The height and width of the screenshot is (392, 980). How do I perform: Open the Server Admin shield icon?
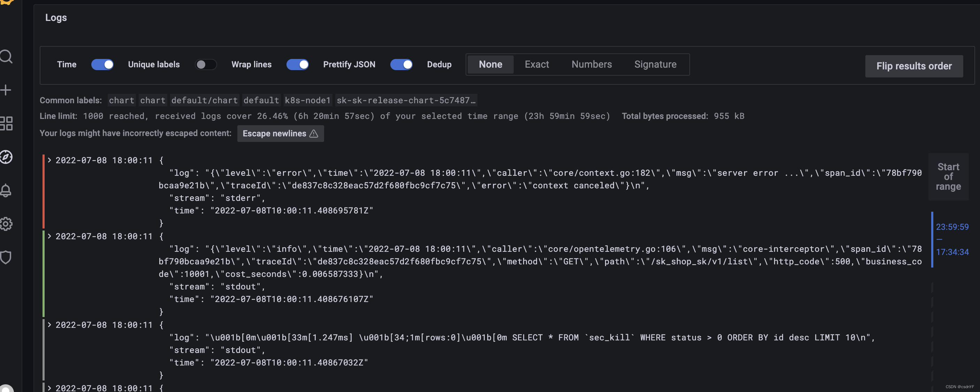click(6, 257)
